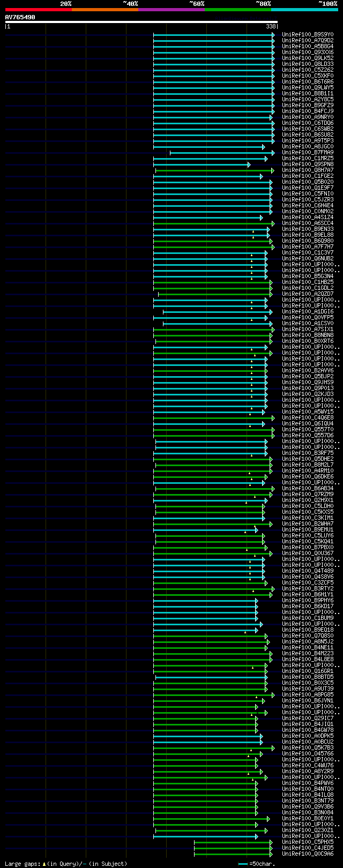Screen dimensions: 343x868
Task: Click UniRef100_Q2H9X1 label
Action: click(x=308, y=500)
